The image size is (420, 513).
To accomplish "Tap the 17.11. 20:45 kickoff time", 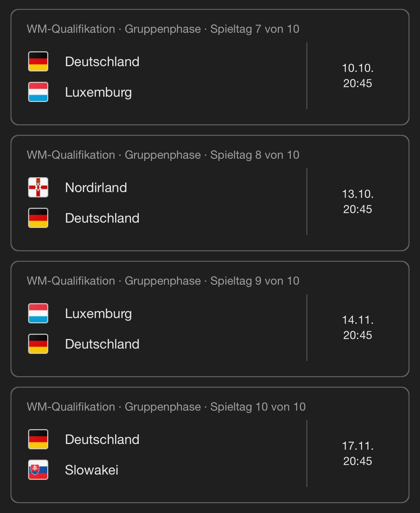I will pyautogui.click(x=358, y=454).
